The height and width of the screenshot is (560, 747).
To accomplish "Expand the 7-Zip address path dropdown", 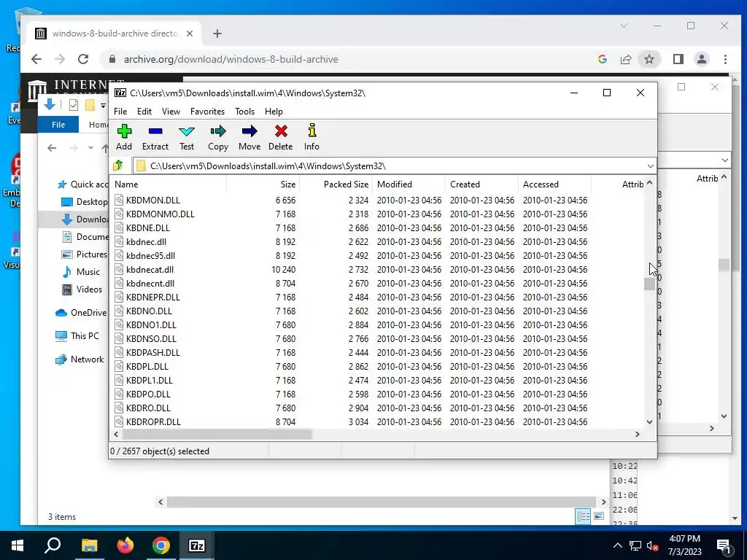I will pos(650,166).
